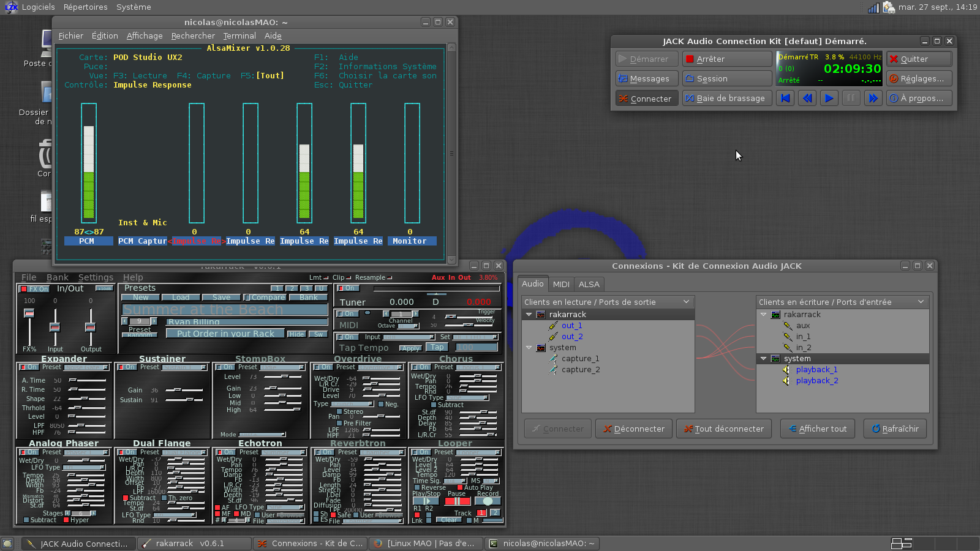The height and width of the screenshot is (551, 980).
Task: Open the Clients en lecture column dropdown
Action: pos(686,302)
